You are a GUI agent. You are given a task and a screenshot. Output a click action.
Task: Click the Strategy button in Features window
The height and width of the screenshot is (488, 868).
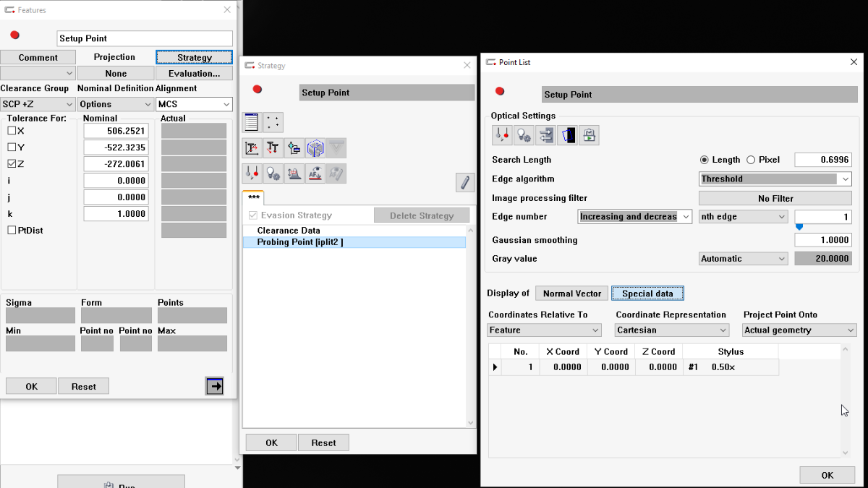tap(194, 57)
